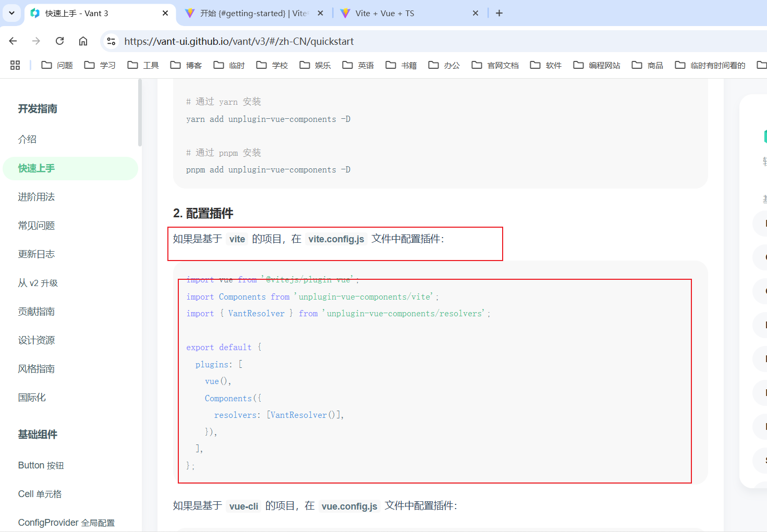Open the 临时 bookmark folder
Image resolution: width=767 pixels, height=532 pixels.
tap(229, 65)
